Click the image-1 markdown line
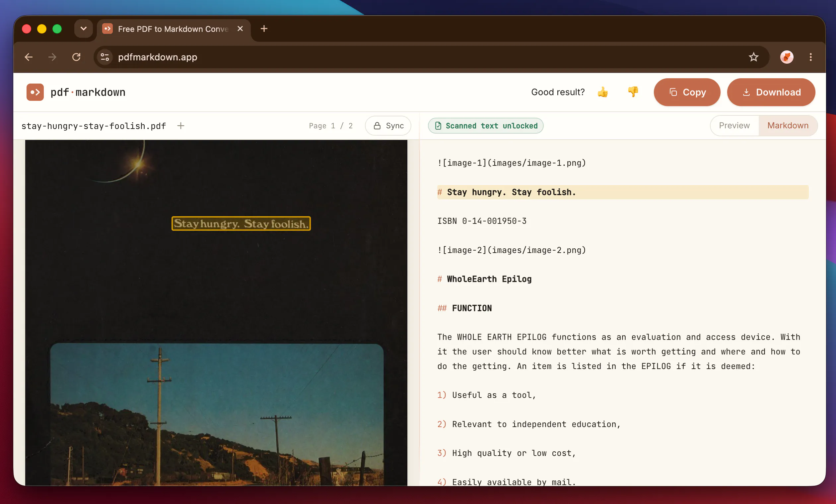Image resolution: width=836 pixels, height=504 pixels. point(511,163)
